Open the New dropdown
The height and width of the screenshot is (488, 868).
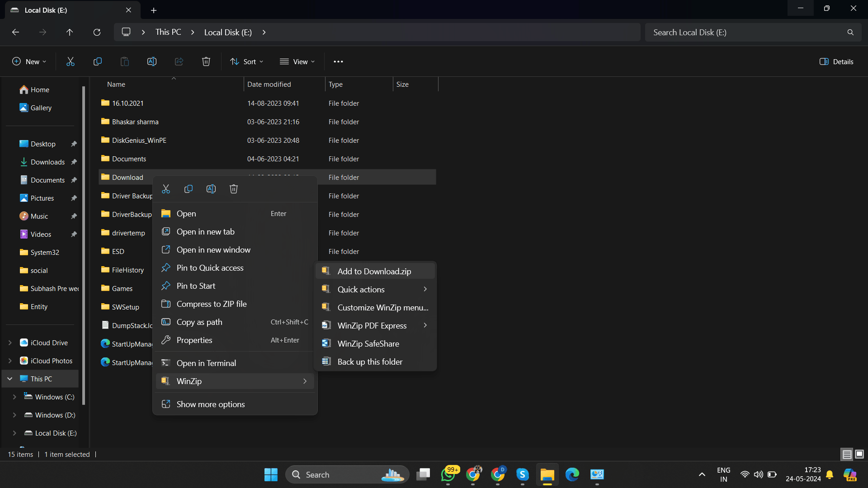[x=29, y=61]
